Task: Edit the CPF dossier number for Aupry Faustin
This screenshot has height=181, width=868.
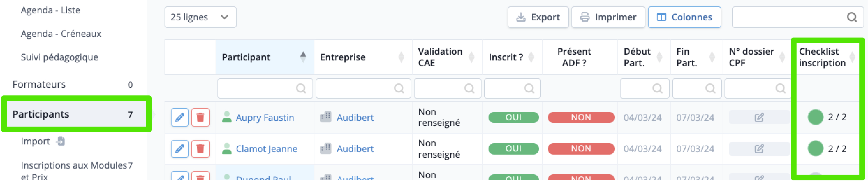Action: coord(759,117)
